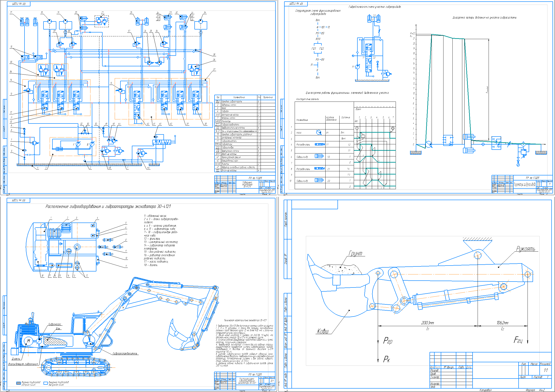Click legend line "1- сдвоенный насос"
Viewport: 555px width, 392px height.
pyautogui.click(x=155, y=216)
